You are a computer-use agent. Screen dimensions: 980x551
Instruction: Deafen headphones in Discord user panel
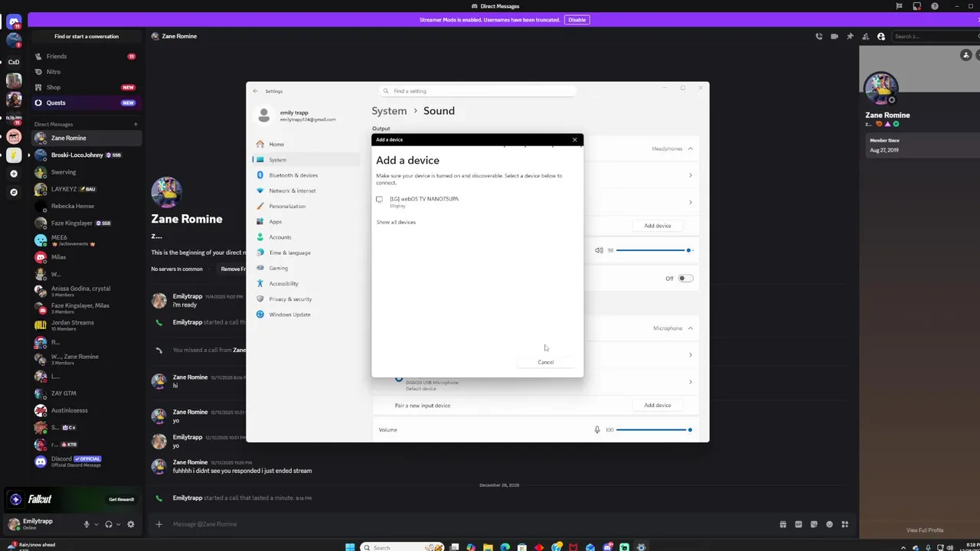click(109, 524)
